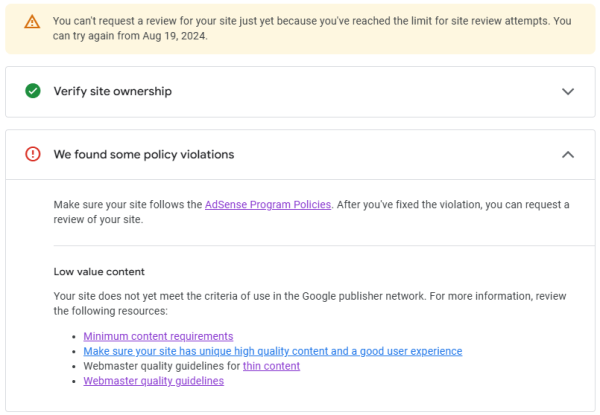
Task: Click 'We found some policy violations' heading
Action: [143, 154]
